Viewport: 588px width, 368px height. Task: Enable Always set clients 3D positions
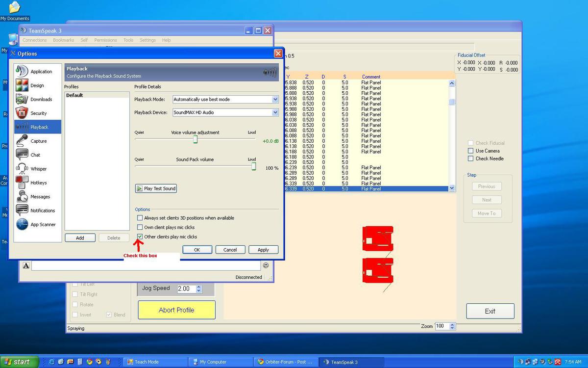click(x=140, y=218)
